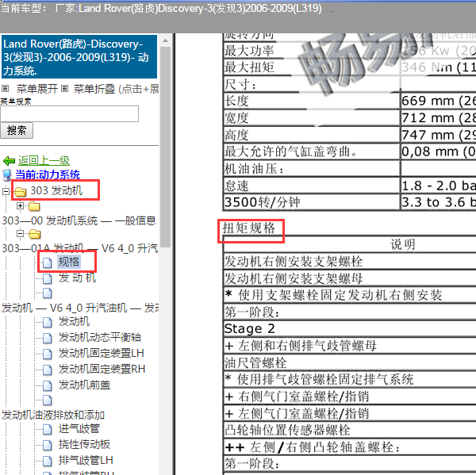Click document icon for 排气歧管LH
The height and width of the screenshot is (475, 476).
48,461
